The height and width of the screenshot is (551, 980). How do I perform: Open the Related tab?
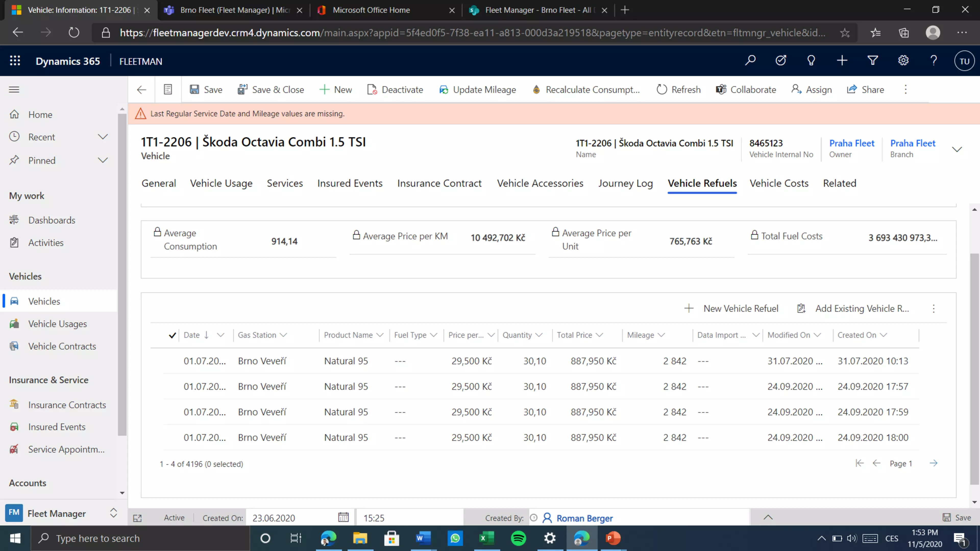click(840, 183)
